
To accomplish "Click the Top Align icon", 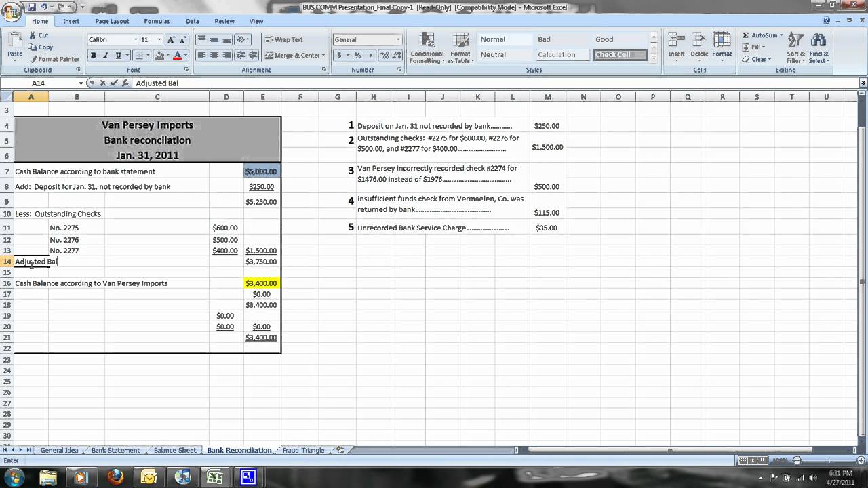I will coord(201,39).
